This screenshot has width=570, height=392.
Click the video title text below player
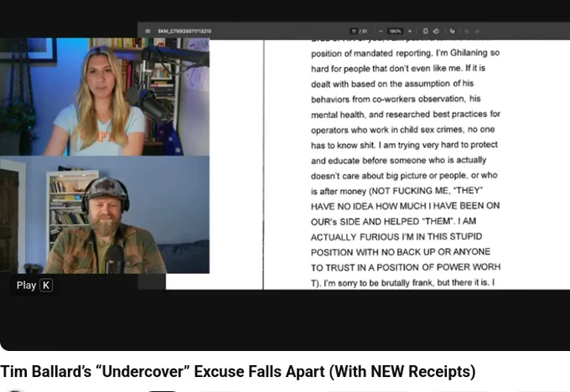click(x=238, y=371)
